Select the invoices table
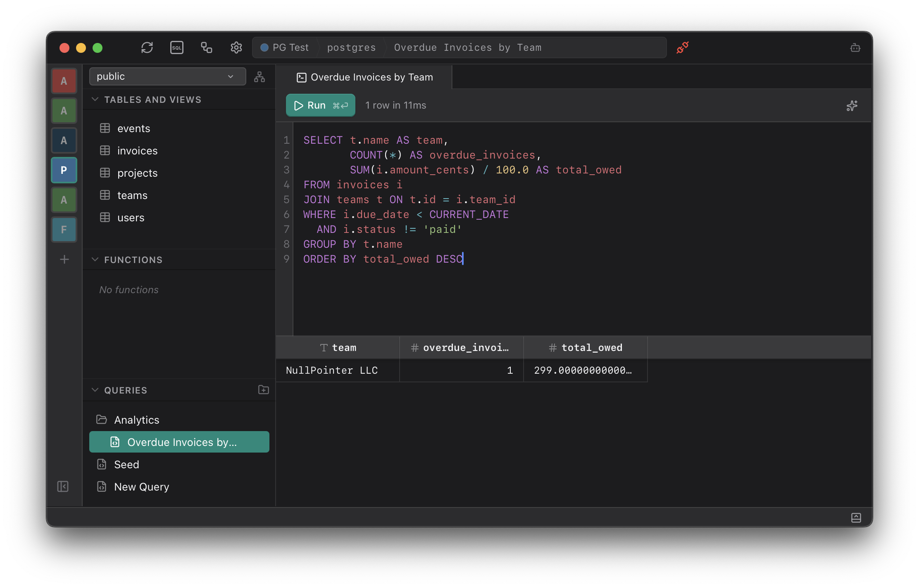The height and width of the screenshot is (588, 919). 137,150
